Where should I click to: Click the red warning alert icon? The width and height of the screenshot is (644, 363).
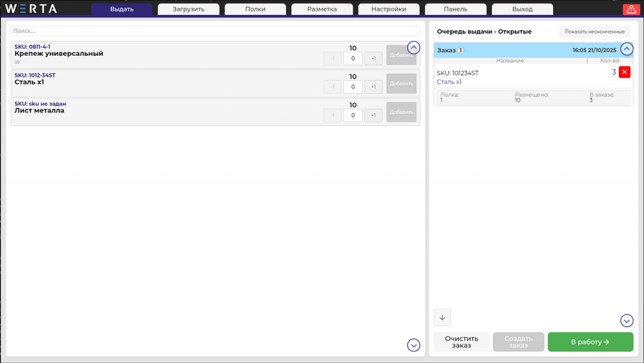[631, 9]
